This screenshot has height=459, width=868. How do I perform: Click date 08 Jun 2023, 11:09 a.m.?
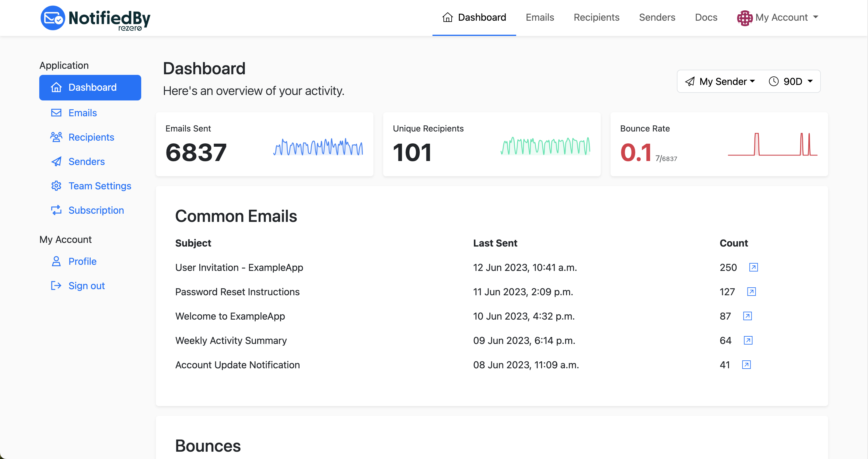[x=526, y=365]
